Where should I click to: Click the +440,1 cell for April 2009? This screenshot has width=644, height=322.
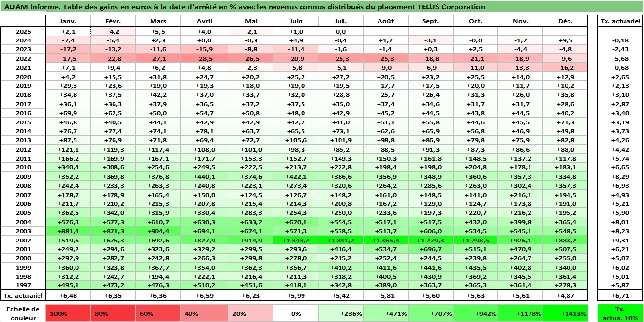203,177
